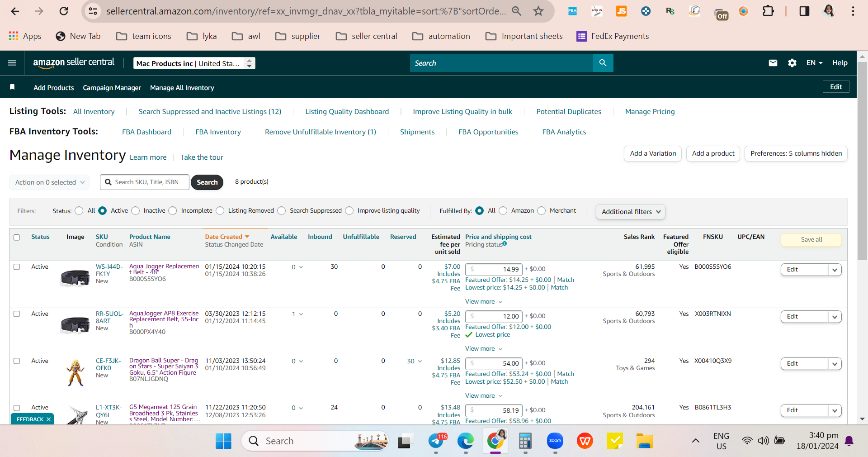Viewport: 868px width, 457px height.
Task: Select Fulfilled By Amazon radio button
Action: point(503,211)
